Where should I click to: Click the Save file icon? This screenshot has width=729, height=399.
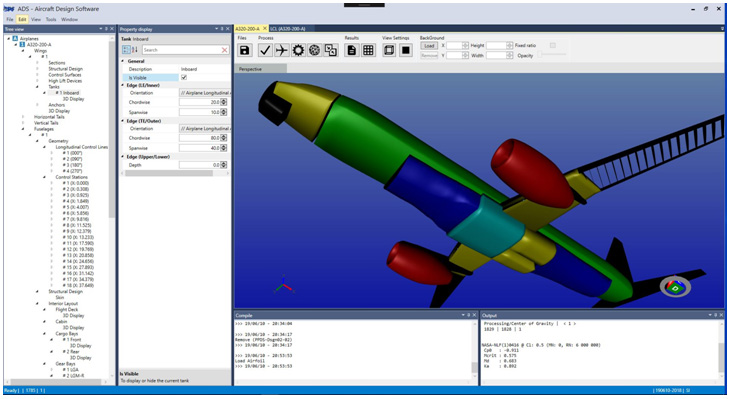pos(245,50)
